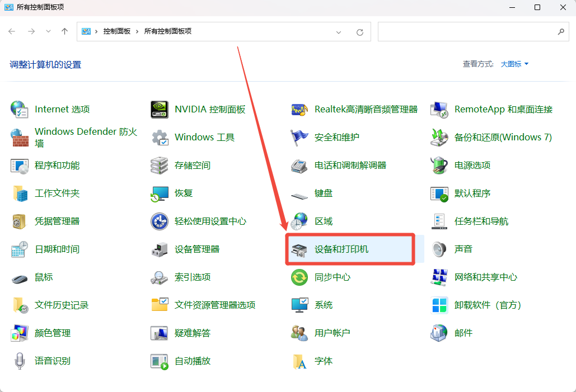Click the 鼠标 text label
This screenshot has width=576, height=392.
click(x=44, y=277)
